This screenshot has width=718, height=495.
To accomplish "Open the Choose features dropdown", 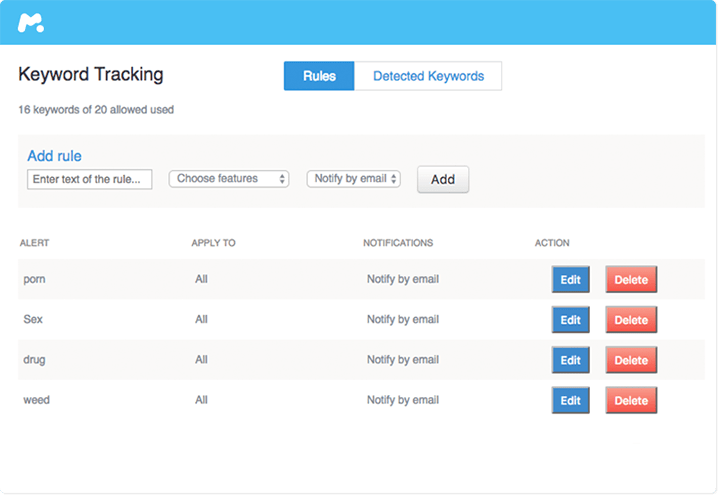I will (x=229, y=179).
